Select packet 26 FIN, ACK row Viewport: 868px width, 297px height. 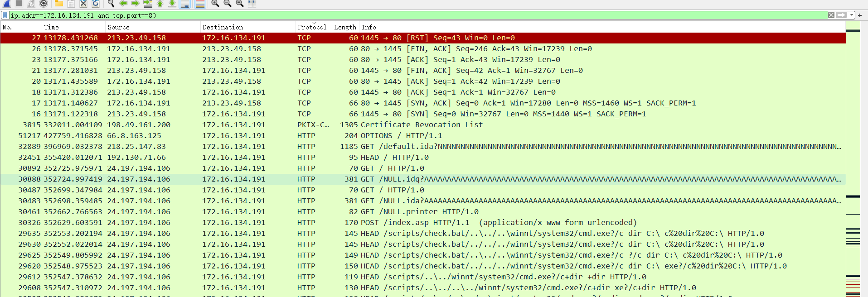423,49
